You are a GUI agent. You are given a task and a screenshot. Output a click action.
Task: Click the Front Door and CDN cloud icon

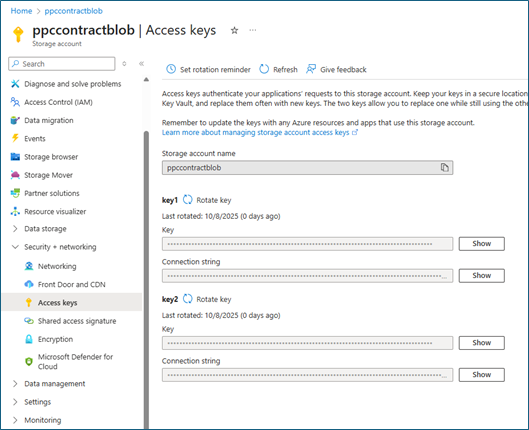[29, 284]
